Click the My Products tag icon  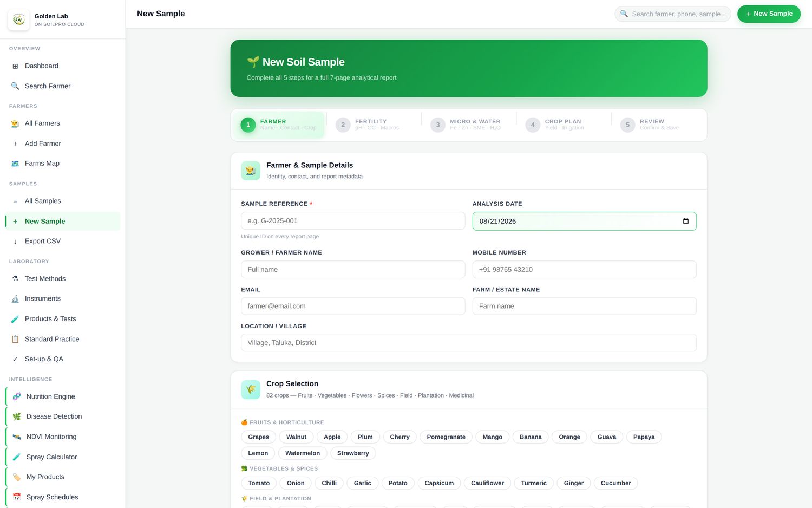(x=17, y=477)
